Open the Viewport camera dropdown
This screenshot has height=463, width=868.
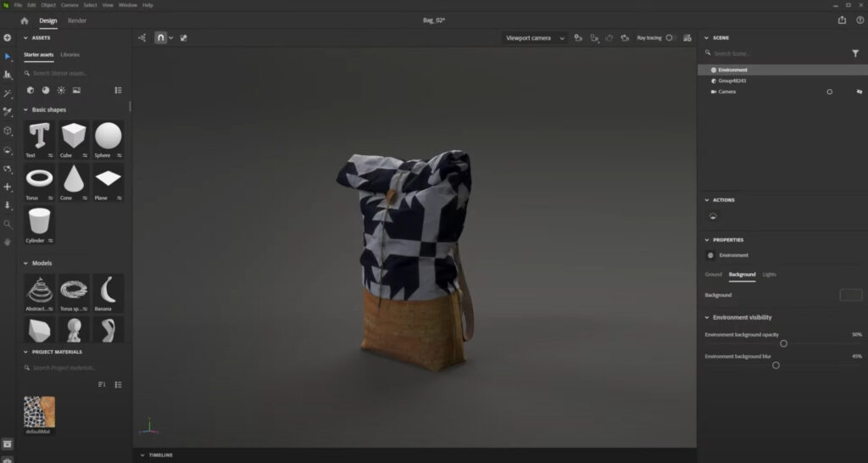535,37
